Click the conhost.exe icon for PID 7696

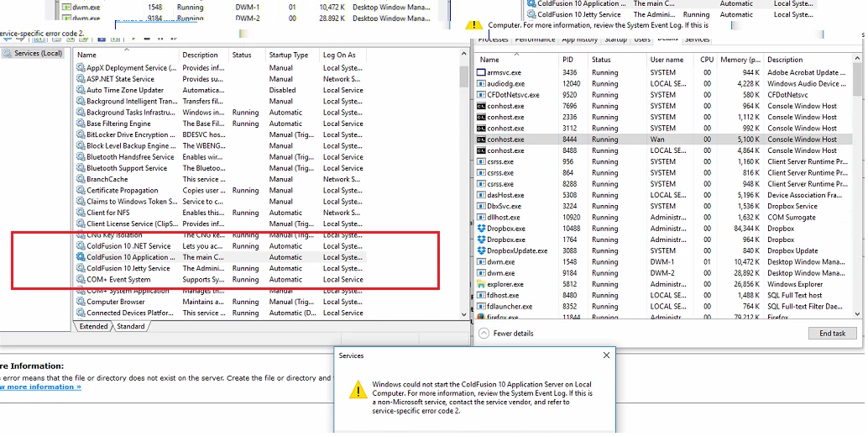[481, 106]
